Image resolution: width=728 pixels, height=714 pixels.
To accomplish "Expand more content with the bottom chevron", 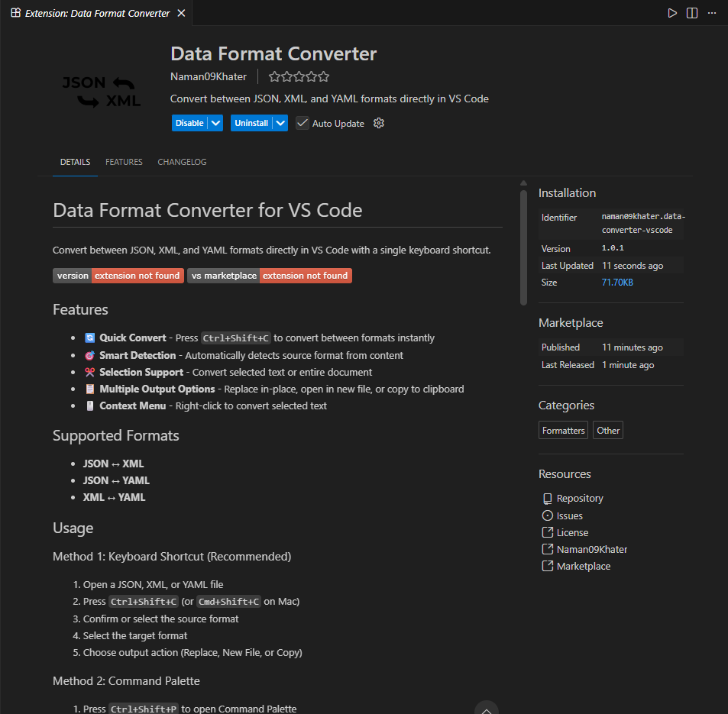I will coord(486,708).
